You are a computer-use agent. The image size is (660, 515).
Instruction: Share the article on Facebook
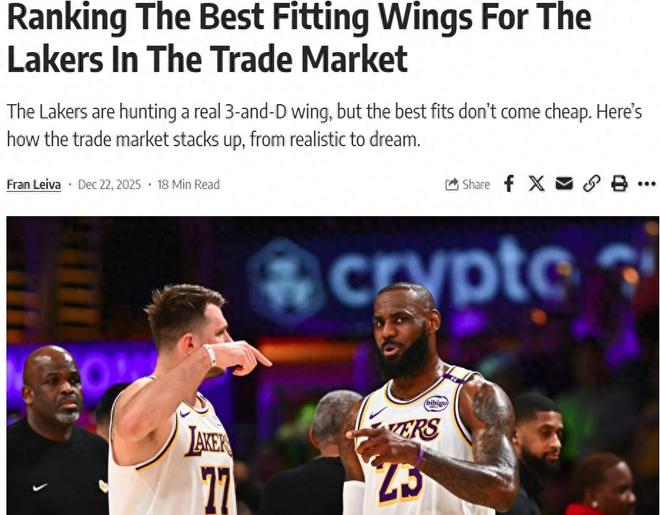point(509,184)
